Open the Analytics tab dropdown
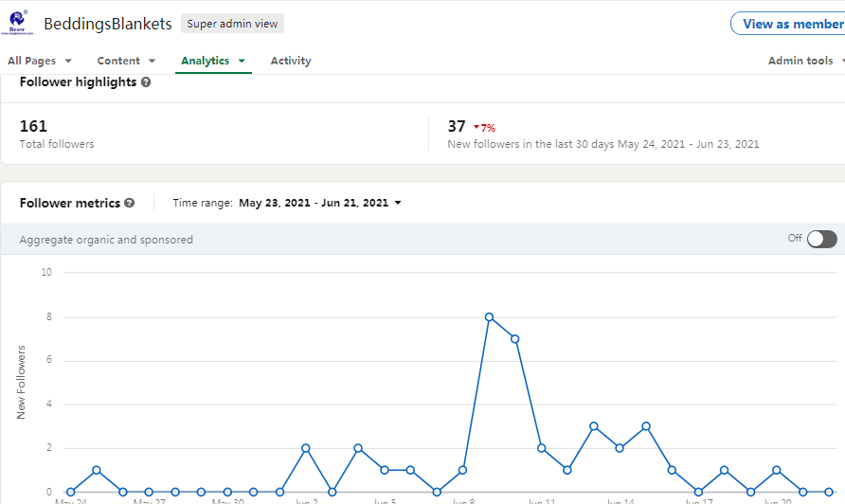845x504 pixels. (x=213, y=61)
